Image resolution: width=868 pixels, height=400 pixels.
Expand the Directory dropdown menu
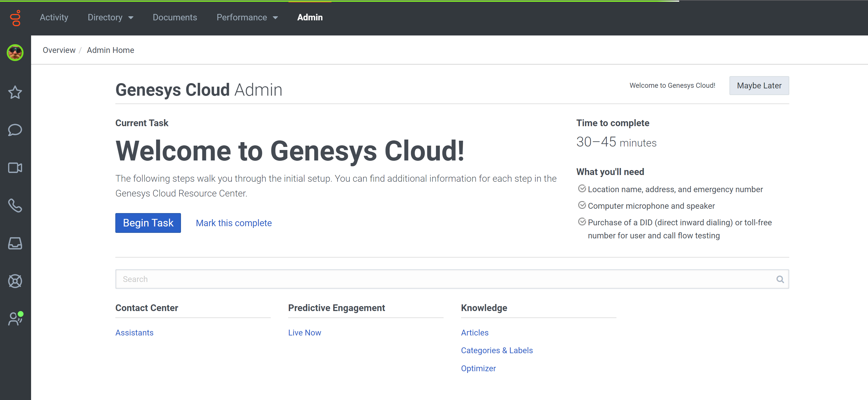110,17
